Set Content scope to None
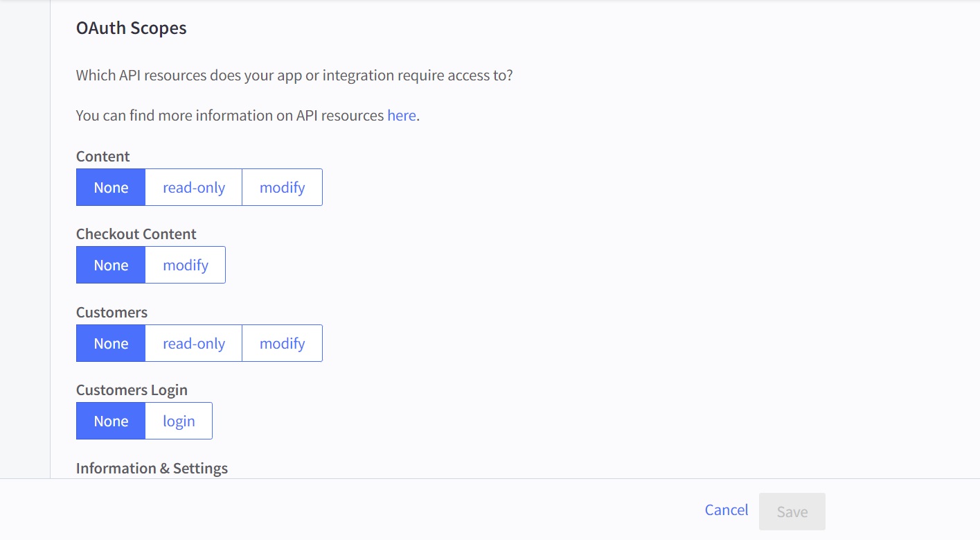Viewport: 980px width, 540px height. (111, 187)
